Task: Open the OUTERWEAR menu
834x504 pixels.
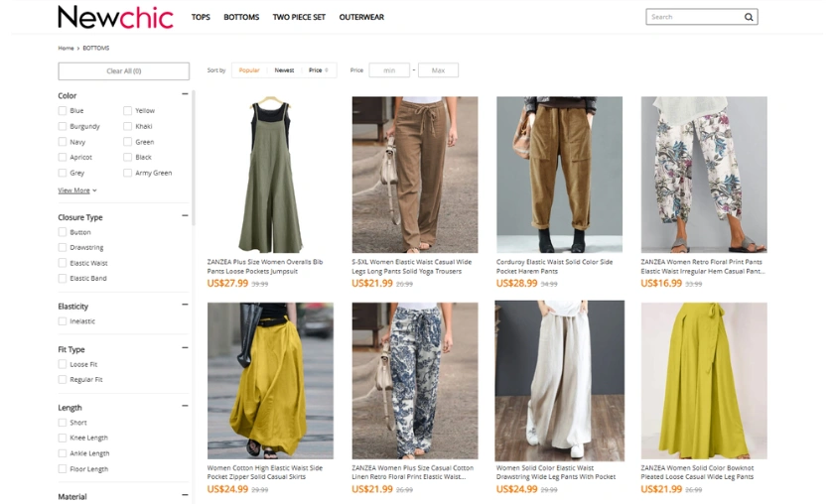Action: coord(361,17)
